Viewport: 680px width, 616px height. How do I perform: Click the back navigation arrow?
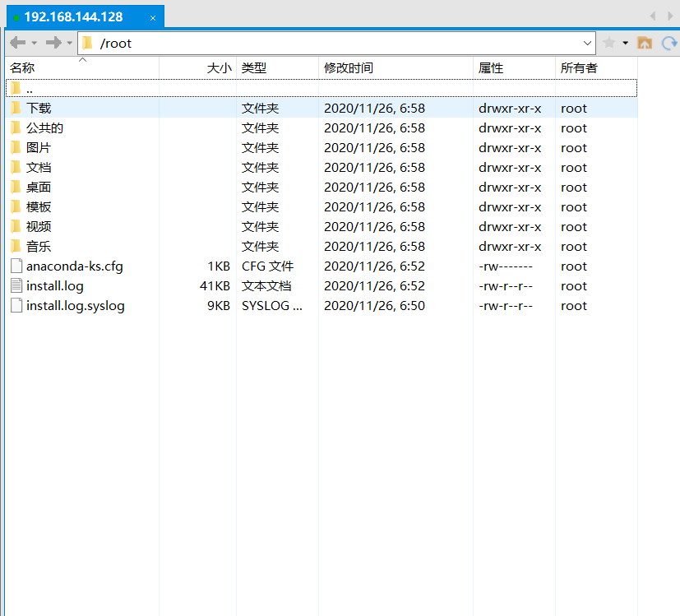16,42
